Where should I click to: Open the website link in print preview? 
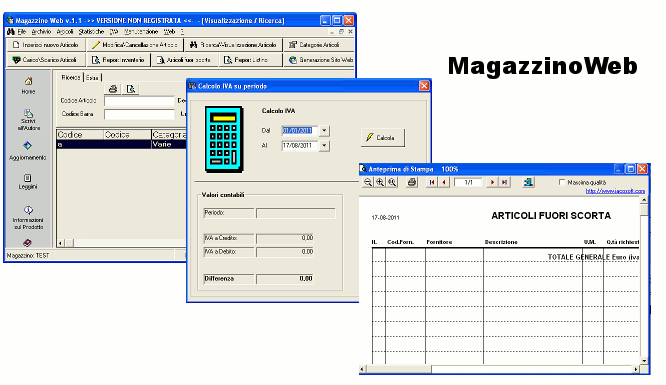coord(615,191)
